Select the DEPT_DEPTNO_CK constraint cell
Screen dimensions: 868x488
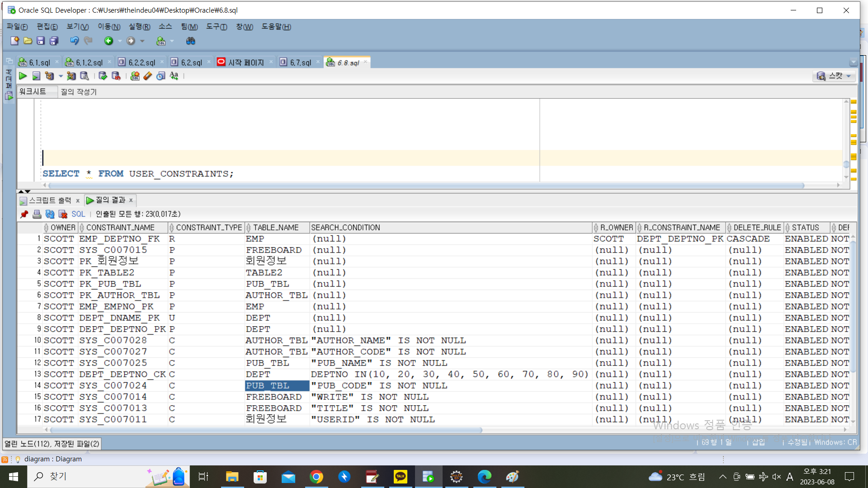(123, 375)
